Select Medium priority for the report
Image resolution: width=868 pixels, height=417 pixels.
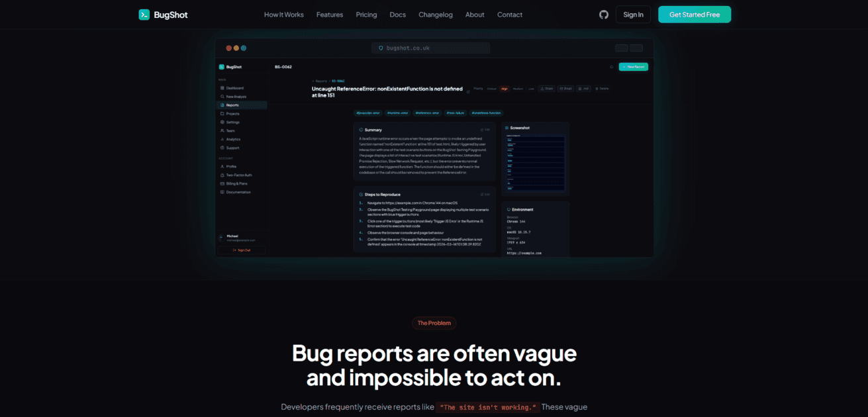[x=518, y=88]
